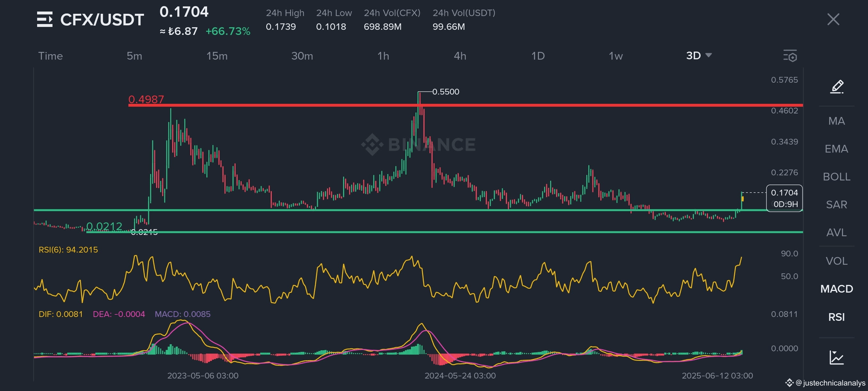The width and height of the screenshot is (868, 391).
Task: Select the 24h High value 0.1739
Action: click(x=281, y=27)
